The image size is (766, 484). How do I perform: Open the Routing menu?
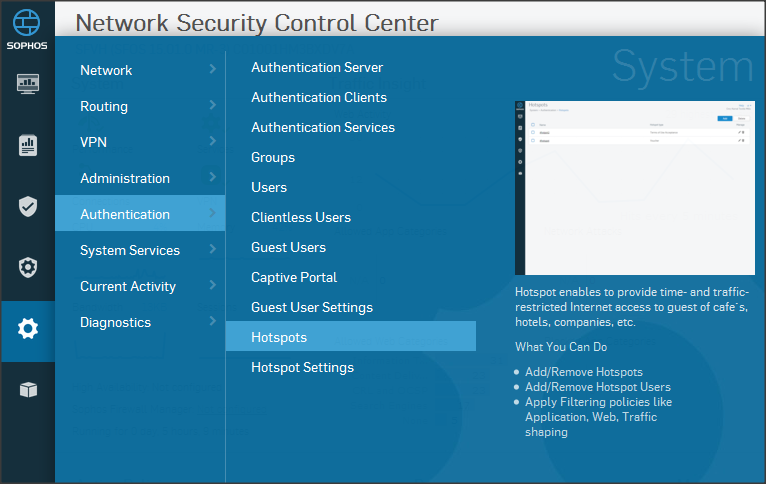click(104, 106)
